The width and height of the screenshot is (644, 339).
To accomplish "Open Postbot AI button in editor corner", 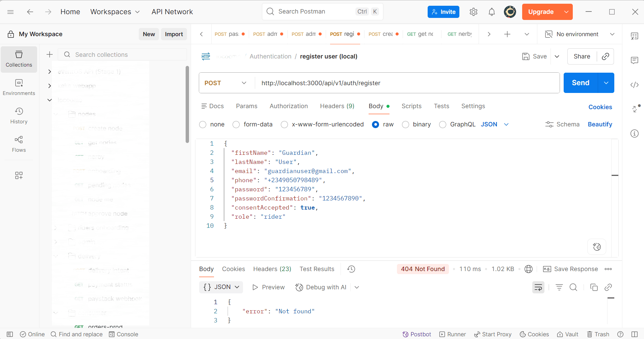I will point(597,247).
